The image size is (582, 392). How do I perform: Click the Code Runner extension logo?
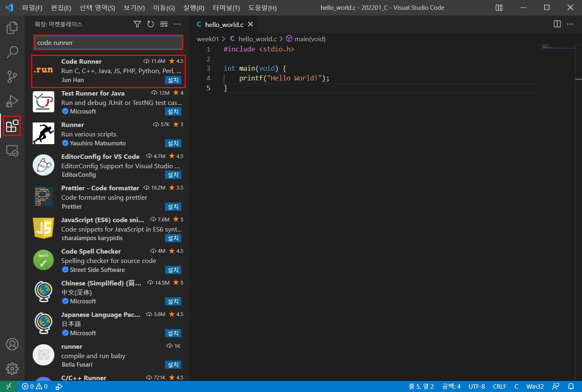(x=44, y=70)
